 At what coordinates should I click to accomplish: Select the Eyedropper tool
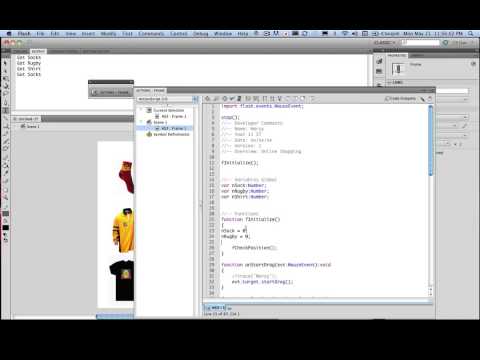[x=5, y=173]
